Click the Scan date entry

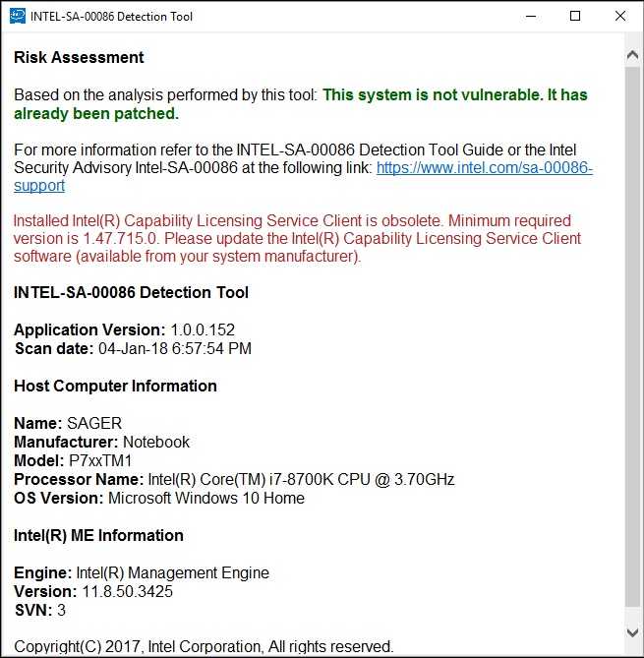tap(133, 349)
